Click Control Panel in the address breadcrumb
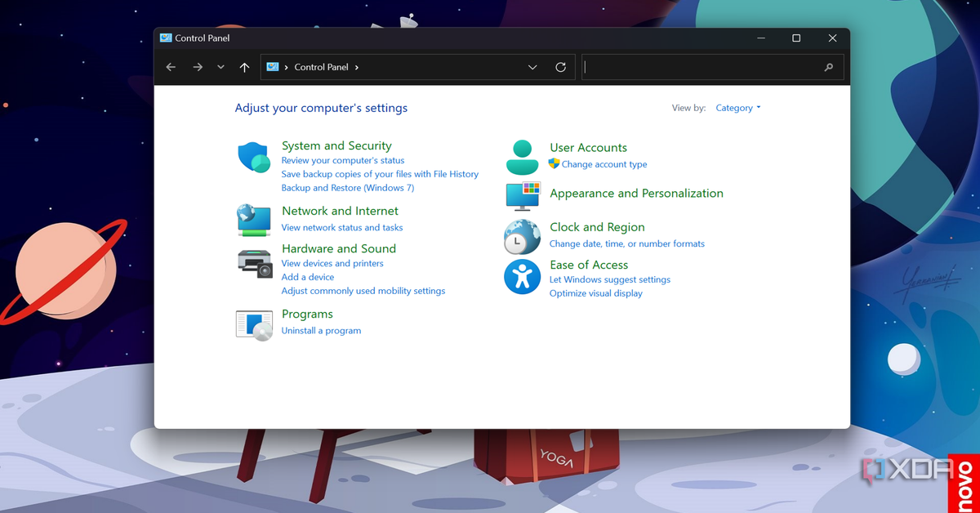Screen dimensions: 980x513 point(321,67)
